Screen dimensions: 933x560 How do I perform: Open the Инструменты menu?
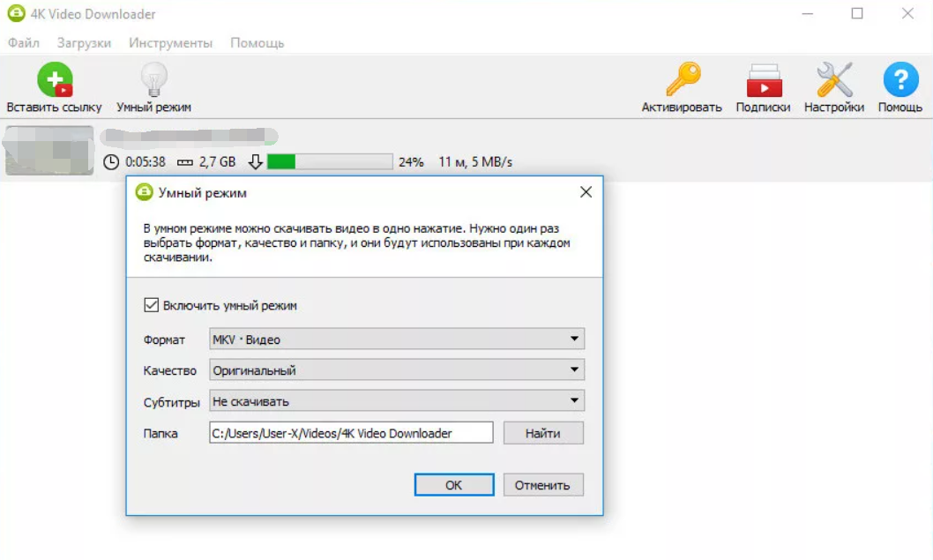pyautogui.click(x=169, y=41)
